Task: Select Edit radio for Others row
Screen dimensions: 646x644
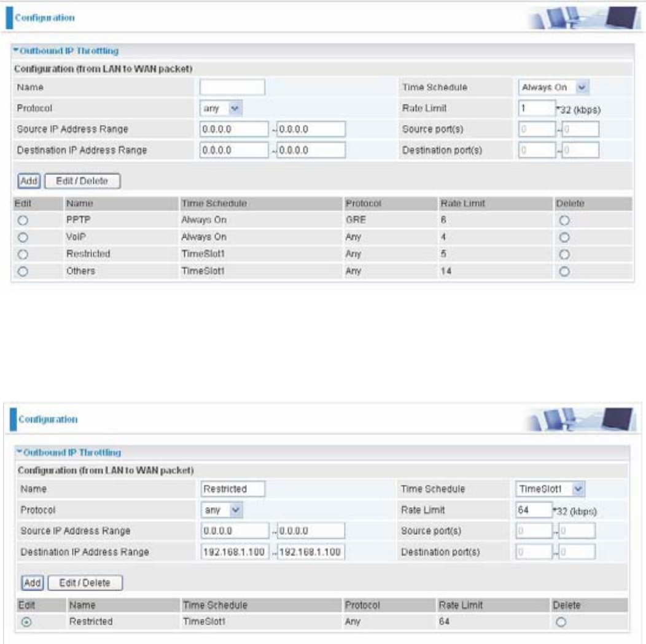Action: coord(23,271)
